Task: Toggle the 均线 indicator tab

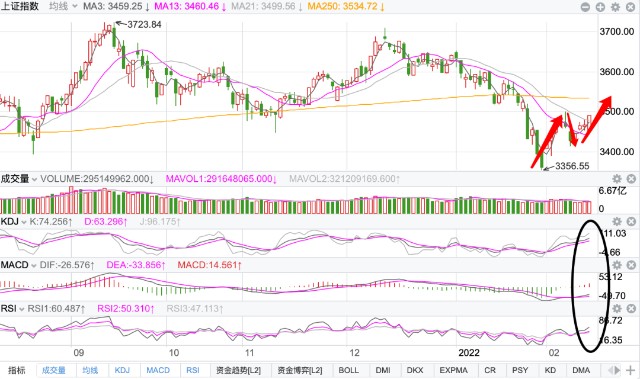Action: [x=90, y=370]
